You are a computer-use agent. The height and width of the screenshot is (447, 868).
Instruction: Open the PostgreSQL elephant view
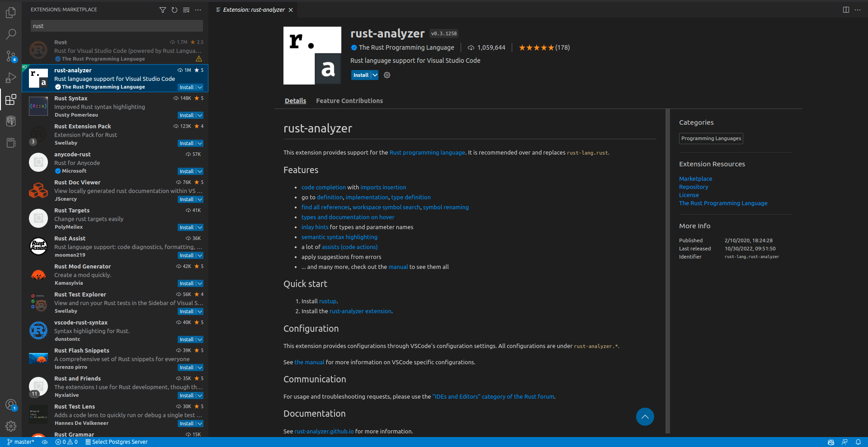[11, 121]
